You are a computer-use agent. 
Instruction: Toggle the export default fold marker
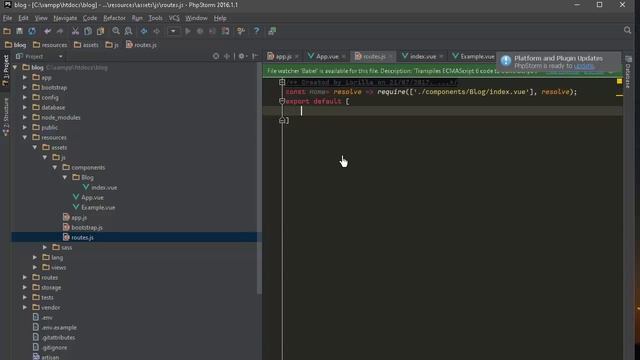(282, 101)
